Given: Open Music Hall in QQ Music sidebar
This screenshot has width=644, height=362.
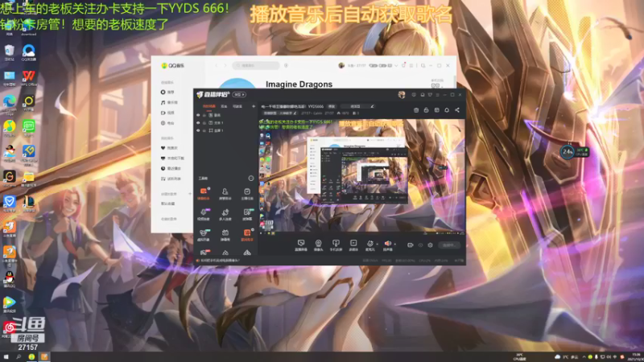Looking at the screenshot, I should [x=169, y=103].
